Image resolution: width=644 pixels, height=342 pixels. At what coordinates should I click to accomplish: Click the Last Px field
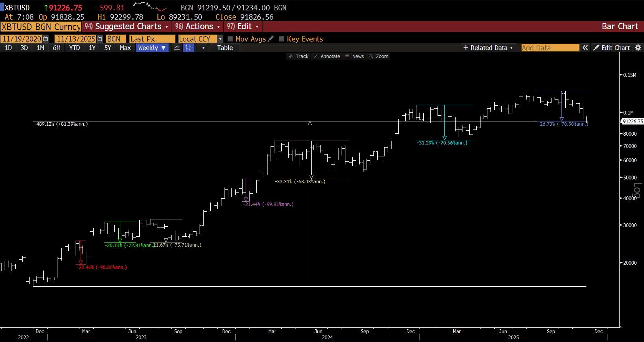(152, 39)
